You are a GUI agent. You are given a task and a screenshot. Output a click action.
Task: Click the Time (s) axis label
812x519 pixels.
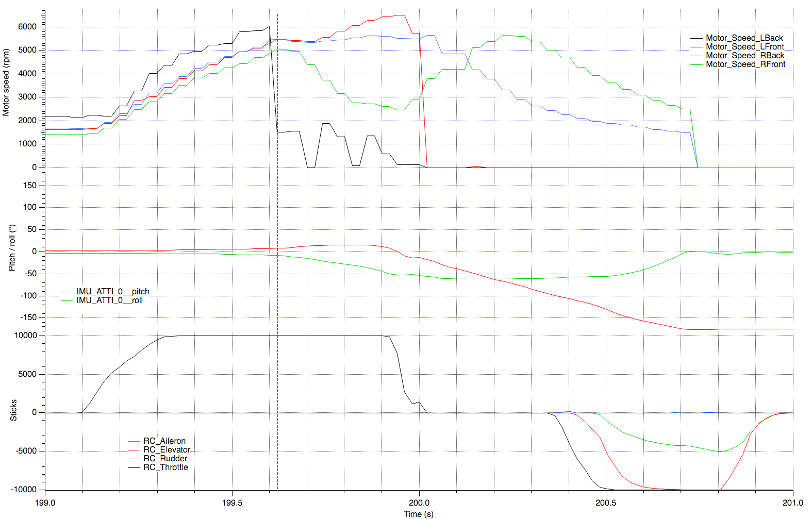click(419, 513)
